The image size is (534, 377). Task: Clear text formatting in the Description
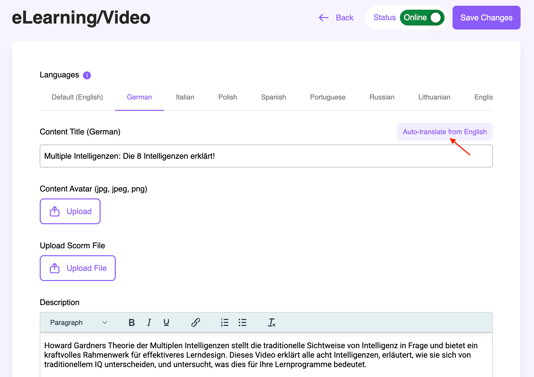(271, 323)
